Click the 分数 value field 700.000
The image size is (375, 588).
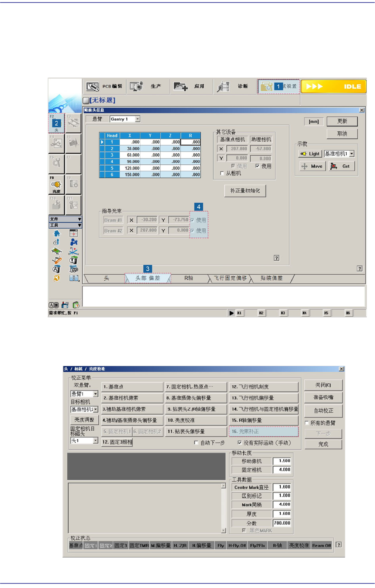click(x=282, y=523)
